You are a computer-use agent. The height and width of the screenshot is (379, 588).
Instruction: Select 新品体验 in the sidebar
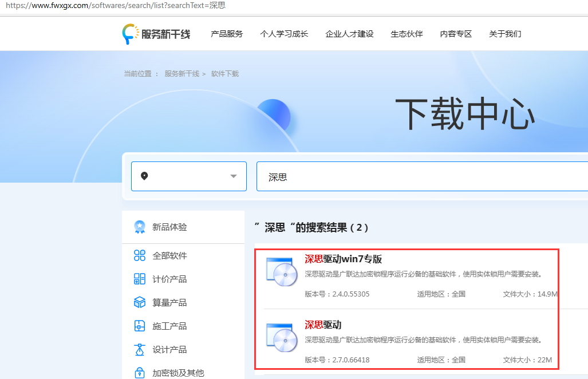(169, 227)
